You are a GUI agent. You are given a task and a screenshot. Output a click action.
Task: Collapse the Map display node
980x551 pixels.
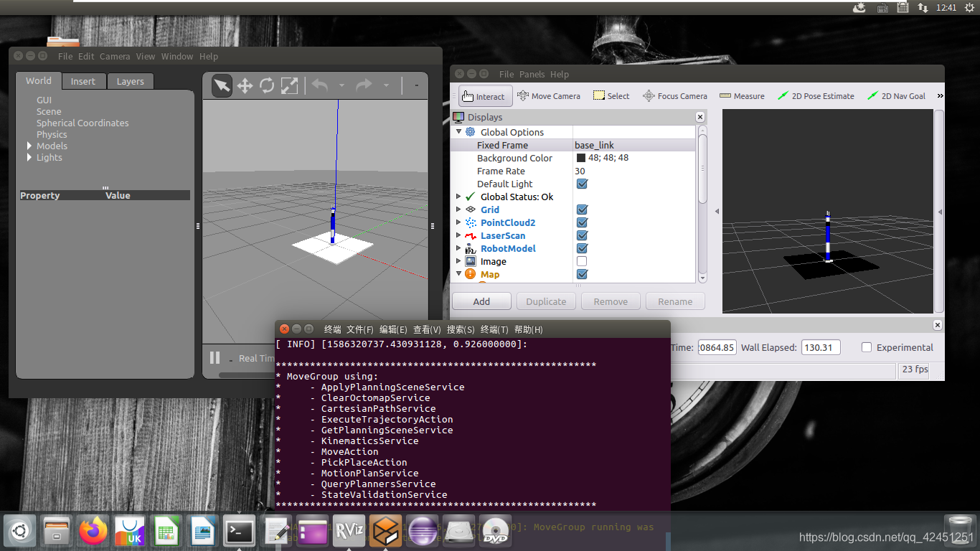pos(459,273)
